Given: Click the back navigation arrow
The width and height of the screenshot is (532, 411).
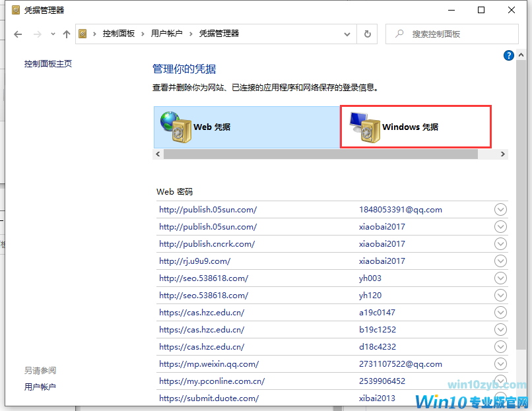Looking at the screenshot, I should pyautogui.click(x=18, y=34).
